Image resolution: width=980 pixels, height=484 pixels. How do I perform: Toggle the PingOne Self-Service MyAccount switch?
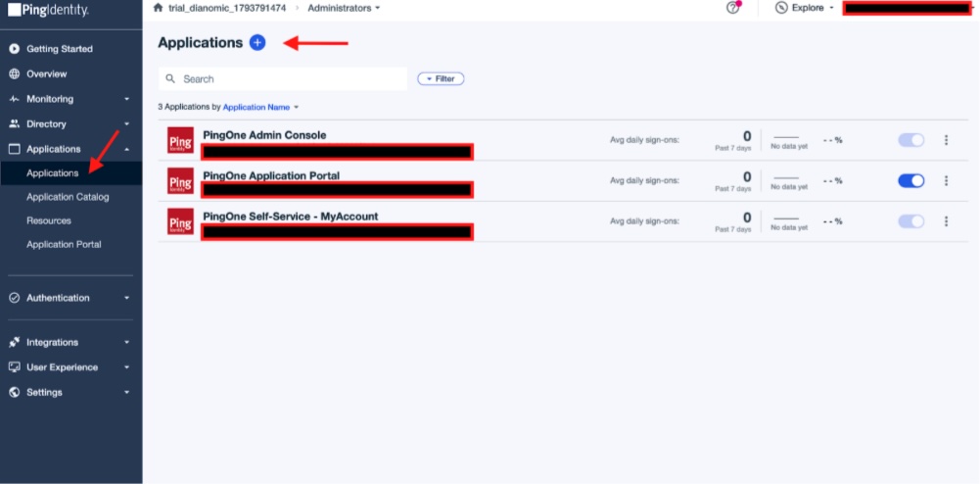click(x=911, y=221)
